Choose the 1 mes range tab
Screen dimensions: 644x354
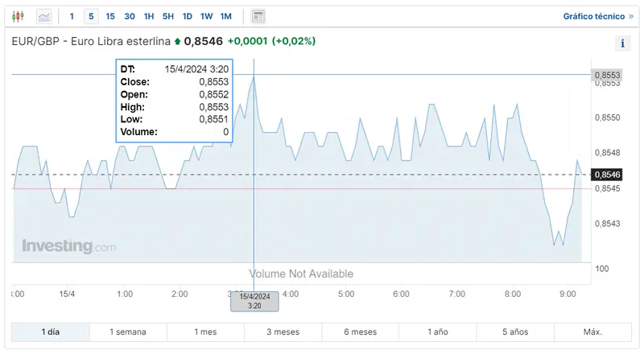click(x=205, y=331)
